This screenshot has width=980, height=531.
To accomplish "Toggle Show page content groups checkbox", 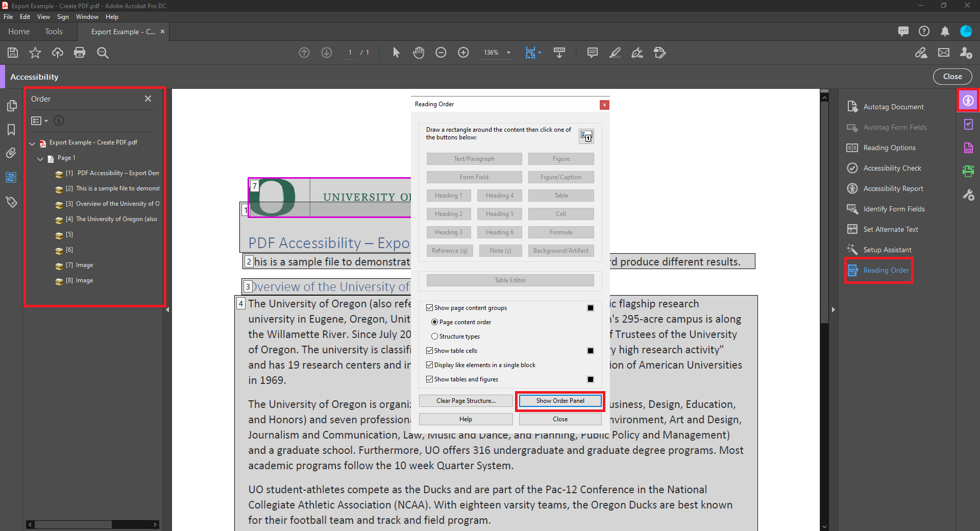I will pos(430,308).
